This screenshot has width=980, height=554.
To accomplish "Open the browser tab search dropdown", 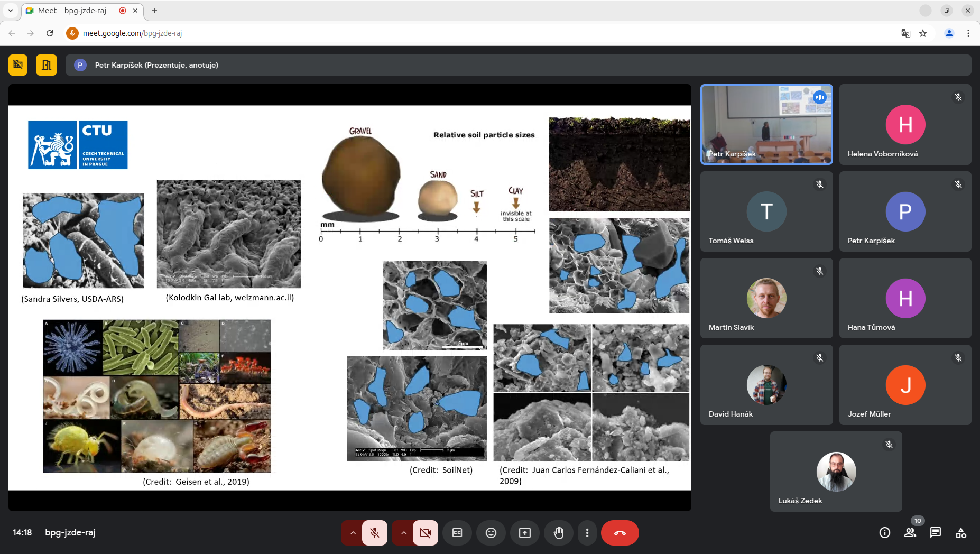I will (x=10, y=11).
